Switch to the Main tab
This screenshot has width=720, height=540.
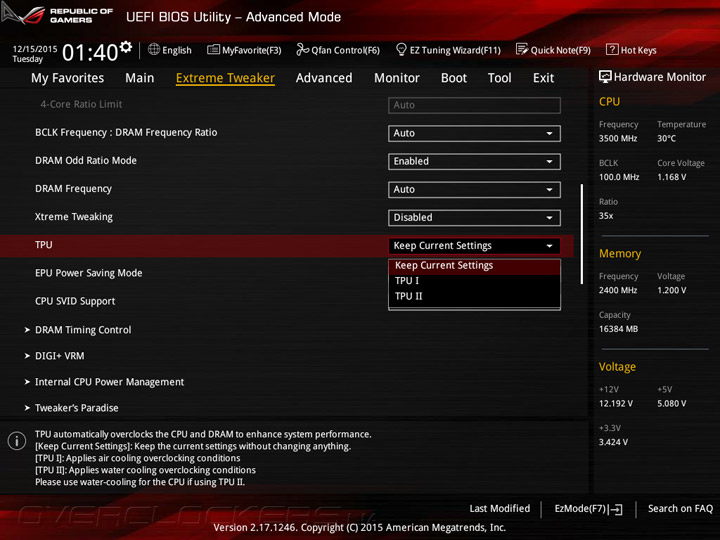click(140, 78)
